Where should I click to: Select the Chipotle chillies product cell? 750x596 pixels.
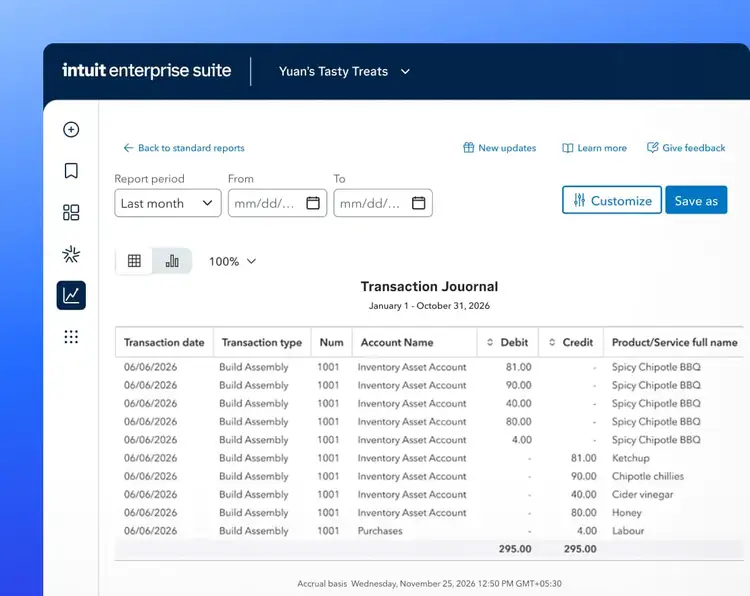click(x=648, y=476)
